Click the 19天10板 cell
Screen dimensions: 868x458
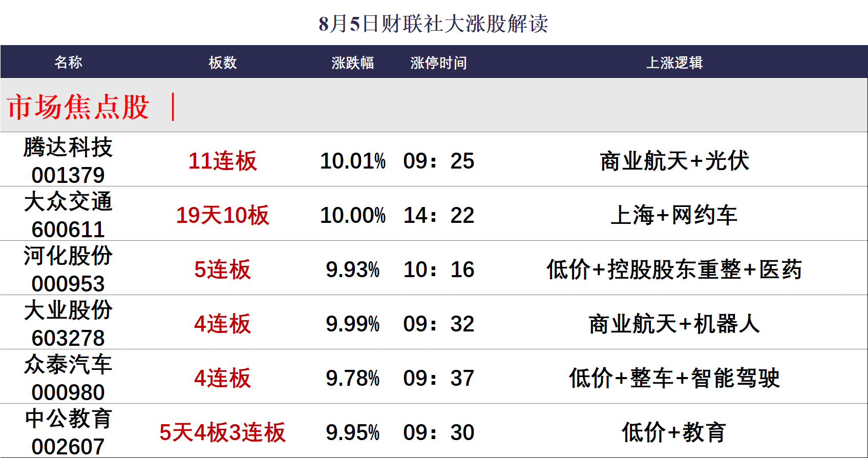pos(223,215)
